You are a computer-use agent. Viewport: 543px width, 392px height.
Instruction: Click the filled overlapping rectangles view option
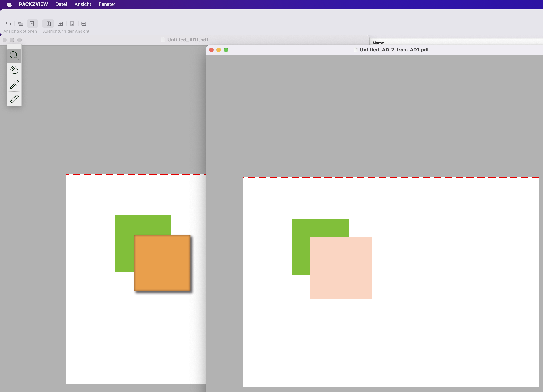(x=20, y=23)
